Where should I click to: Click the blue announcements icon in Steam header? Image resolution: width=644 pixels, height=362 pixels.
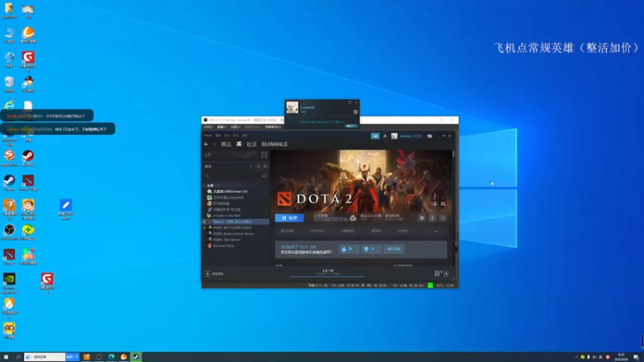click(375, 136)
